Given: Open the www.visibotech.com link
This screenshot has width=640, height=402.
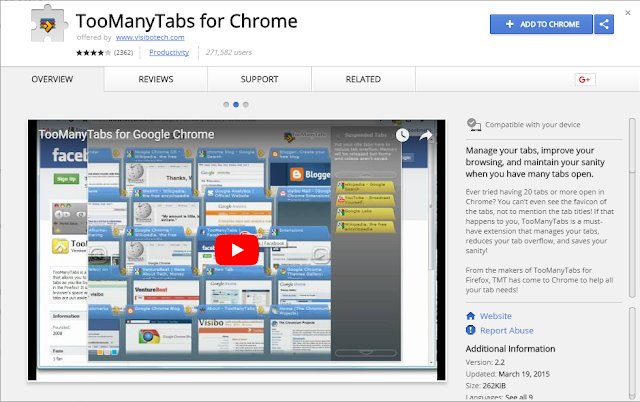Looking at the screenshot, I should click(x=150, y=38).
